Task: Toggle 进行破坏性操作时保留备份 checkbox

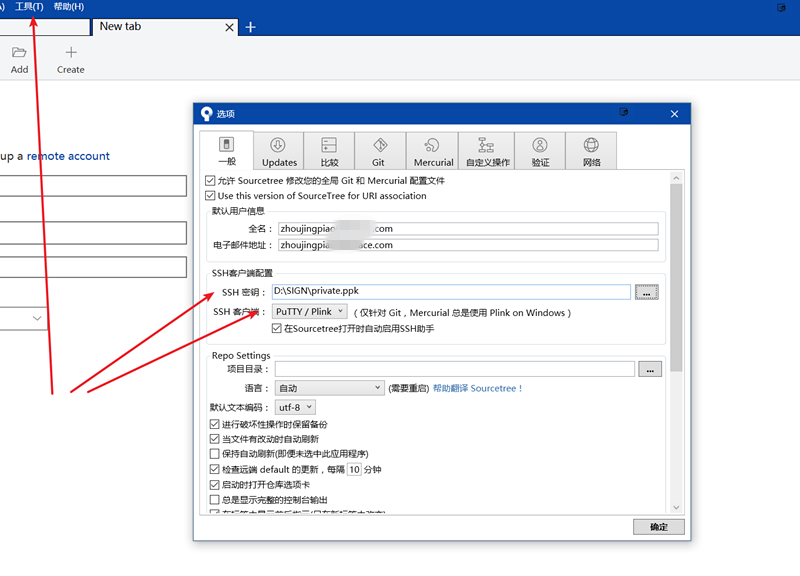Action: click(x=214, y=424)
